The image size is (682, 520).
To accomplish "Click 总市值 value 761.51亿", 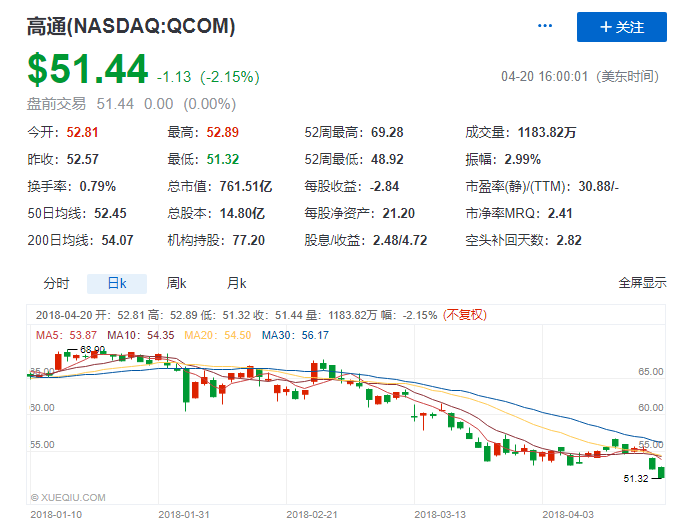I will (x=245, y=187).
